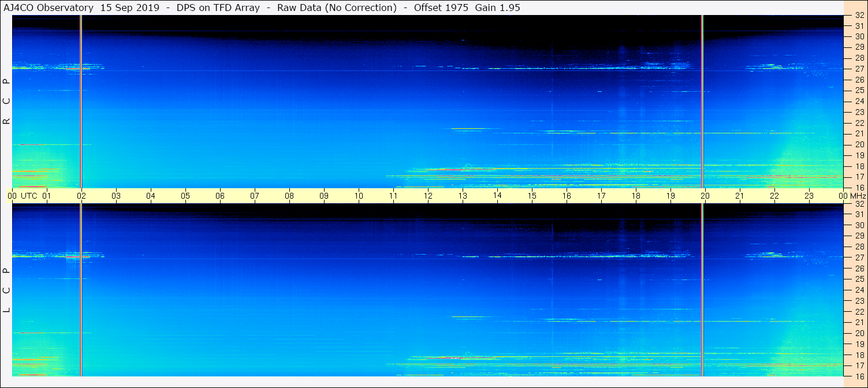Select the 18 hour mark on time axis

(x=636, y=196)
